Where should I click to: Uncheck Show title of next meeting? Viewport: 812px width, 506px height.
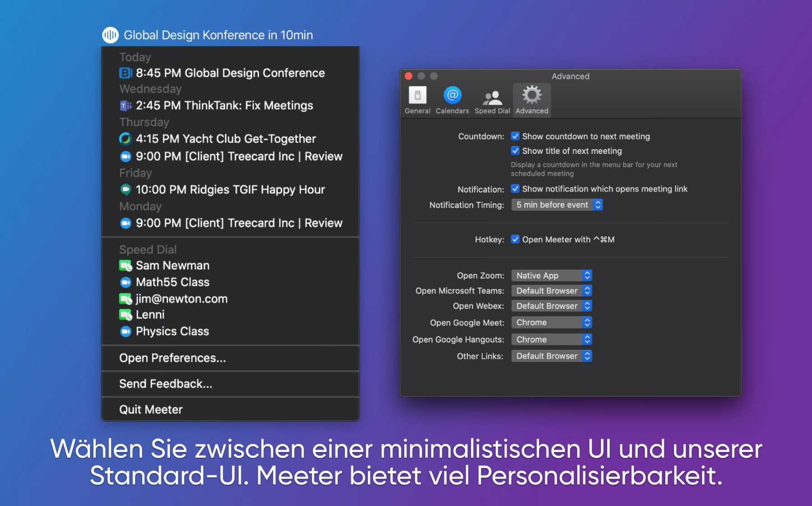pyautogui.click(x=515, y=151)
